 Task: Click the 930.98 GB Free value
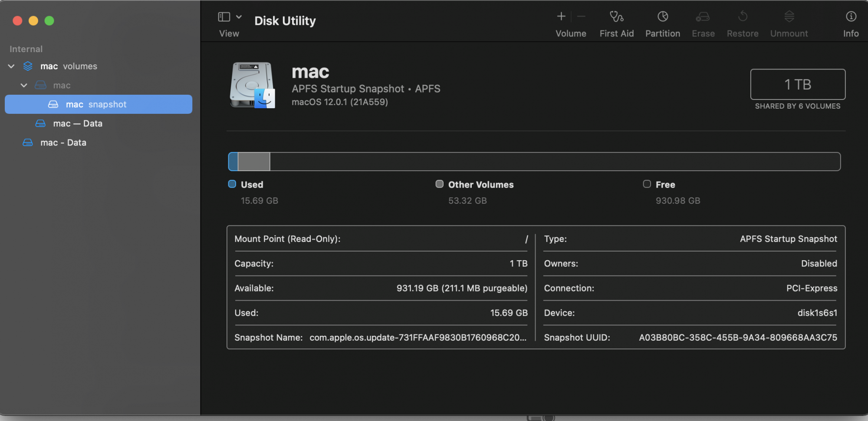(x=678, y=201)
